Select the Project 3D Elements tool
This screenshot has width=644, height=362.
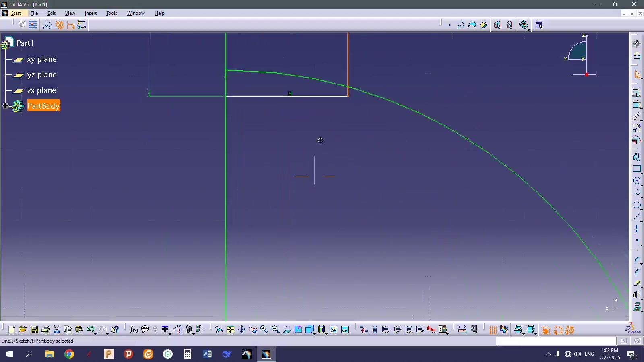636,307
